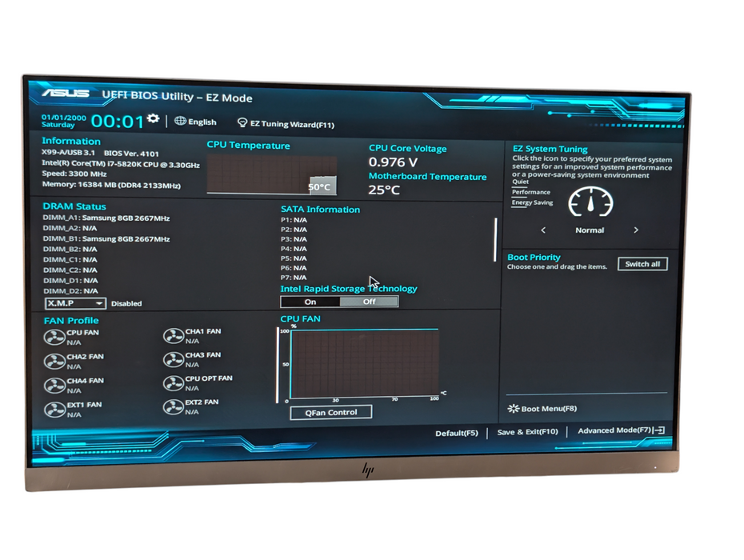Open Boot Menu(F8)
This screenshot has height=560, width=744.
(x=542, y=409)
